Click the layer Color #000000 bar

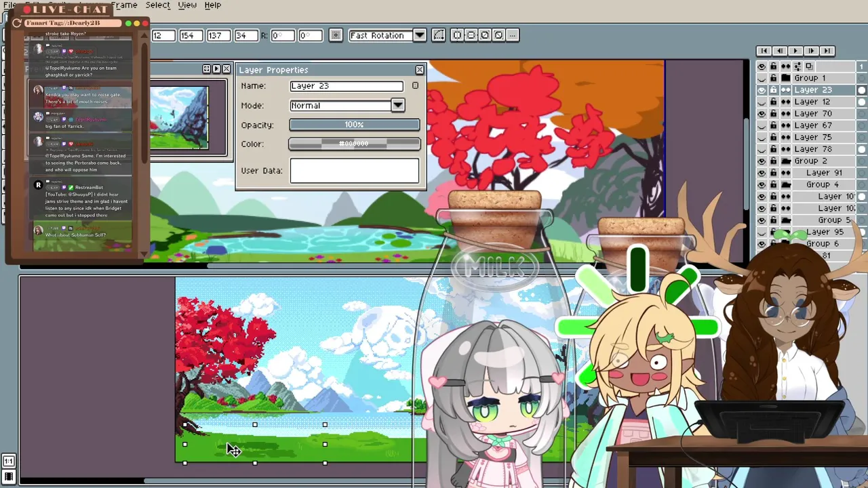point(354,144)
